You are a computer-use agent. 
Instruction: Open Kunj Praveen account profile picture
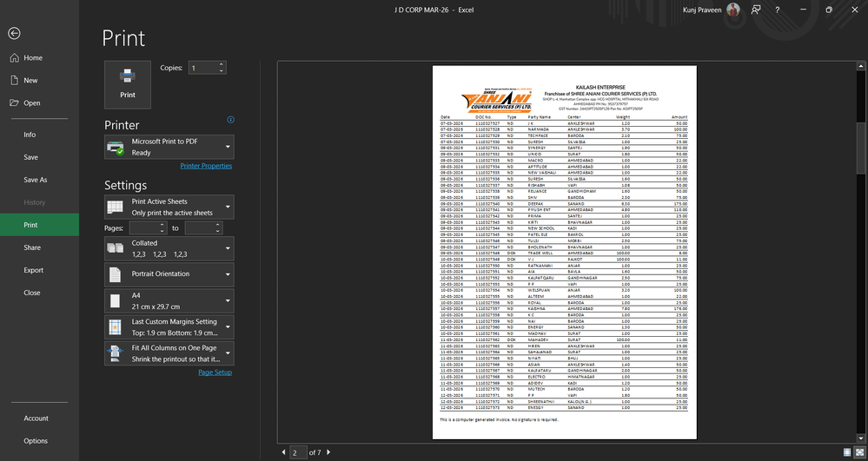point(733,10)
